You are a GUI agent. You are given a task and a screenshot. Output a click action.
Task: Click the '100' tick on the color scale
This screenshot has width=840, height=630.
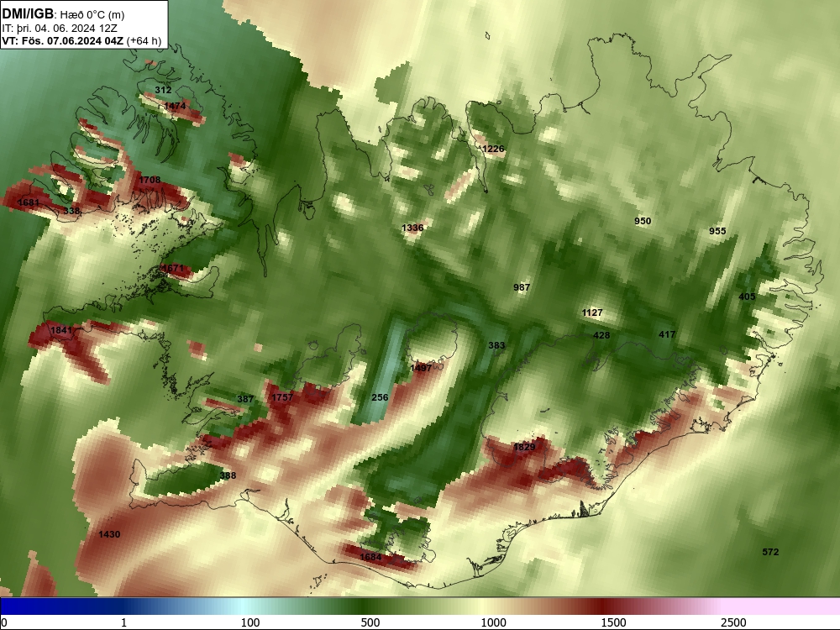click(x=250, y=622)
